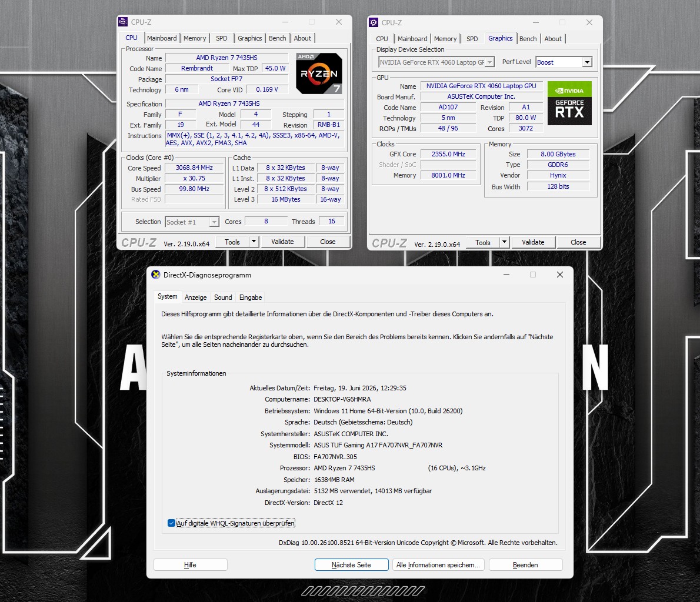Minimize the DirectX-Diagnoseprogramm window
The height and width of the screenshot is (602, 700).
click(506, 275)
